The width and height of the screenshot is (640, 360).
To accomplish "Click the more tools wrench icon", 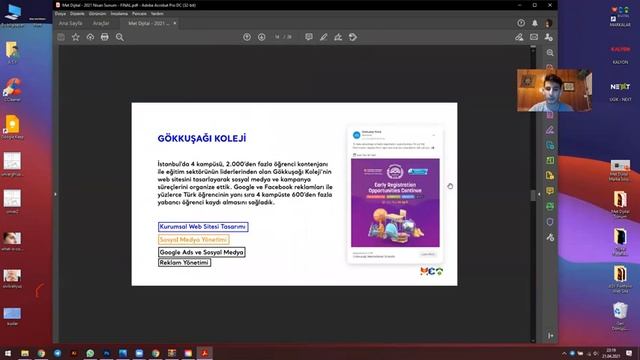I will point(550,237).
